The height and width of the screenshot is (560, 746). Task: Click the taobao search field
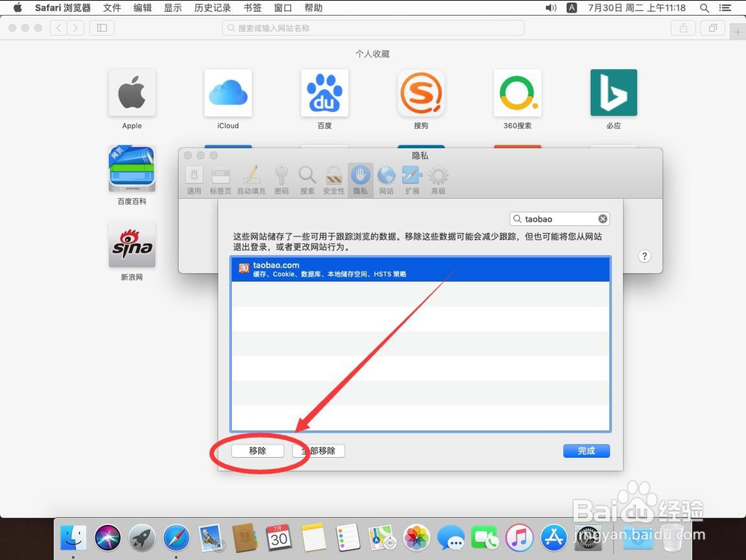coord(559,218)
